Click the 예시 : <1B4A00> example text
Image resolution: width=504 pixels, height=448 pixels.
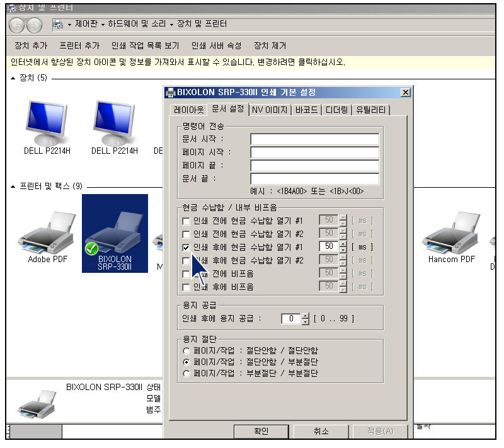coord(307,192)
